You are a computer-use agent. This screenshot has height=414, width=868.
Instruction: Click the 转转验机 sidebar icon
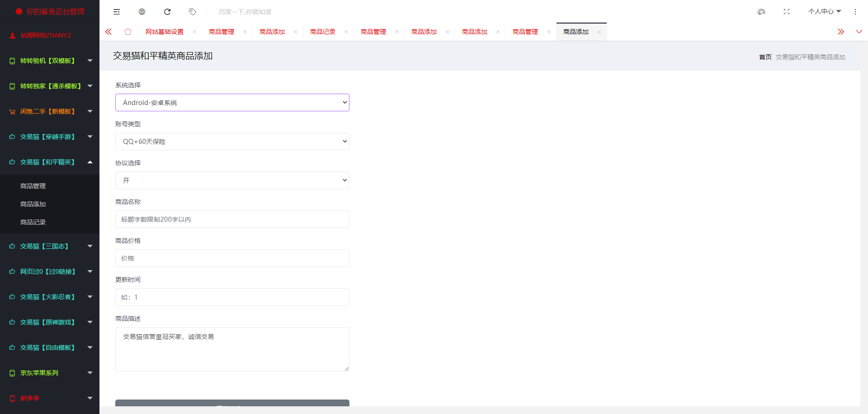pos(12,61)
